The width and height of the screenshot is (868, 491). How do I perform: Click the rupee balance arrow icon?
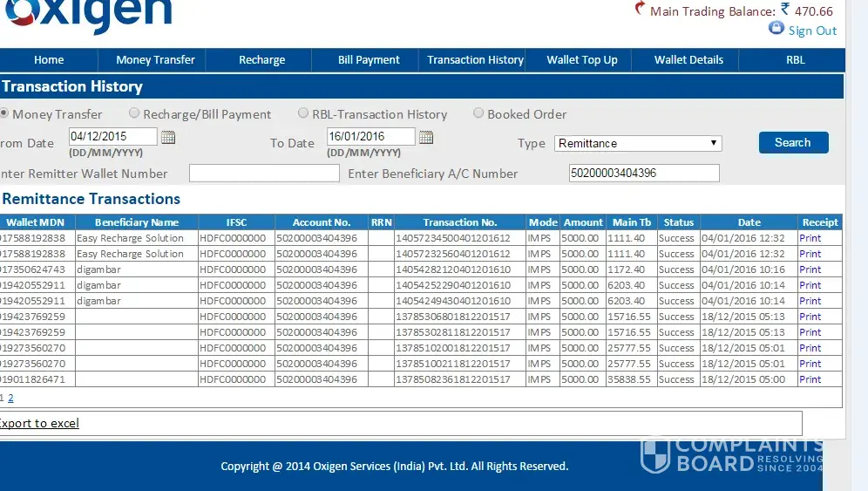coord(641,10)
